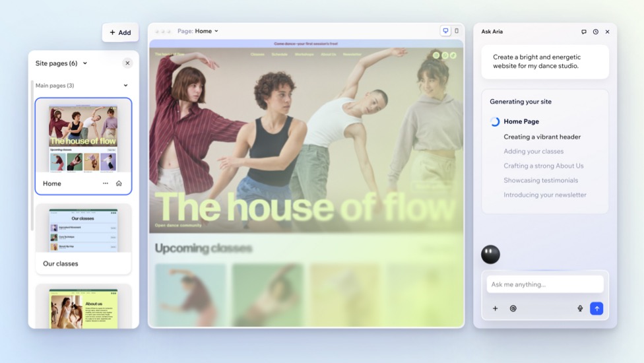Open the Page: Home dropdown
The height and width of the screenshot is (363, 644).
tap(198, 31)
